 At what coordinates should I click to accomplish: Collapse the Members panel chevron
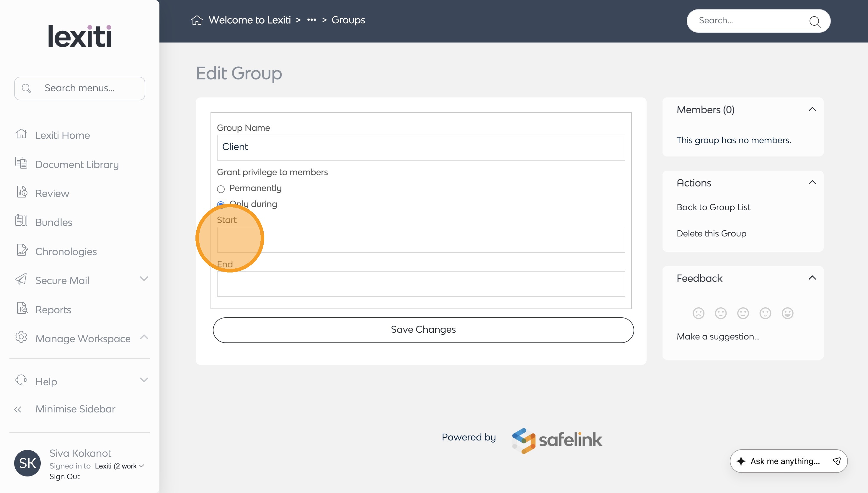point(812,109)
